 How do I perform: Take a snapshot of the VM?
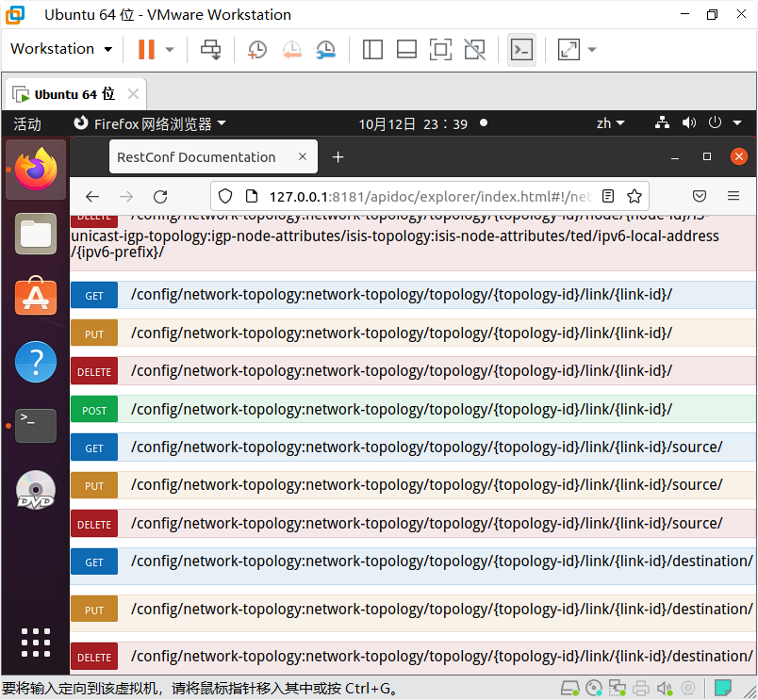coord(257,49)
